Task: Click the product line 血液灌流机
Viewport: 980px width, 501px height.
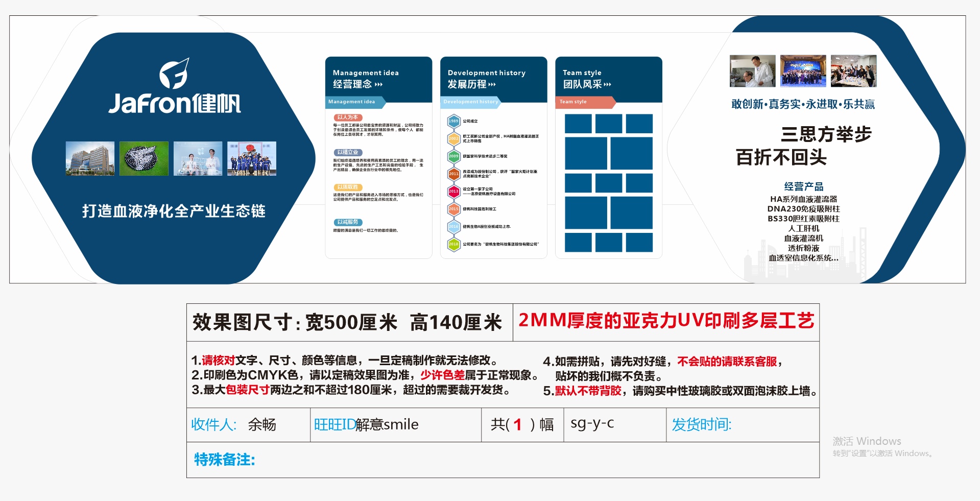Action: coord(804,238)
